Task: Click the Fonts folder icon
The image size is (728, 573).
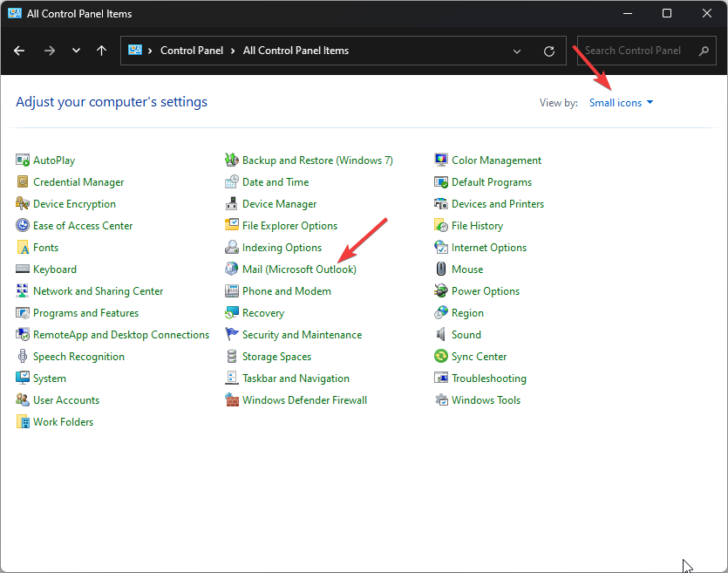Action: point(23,248)
